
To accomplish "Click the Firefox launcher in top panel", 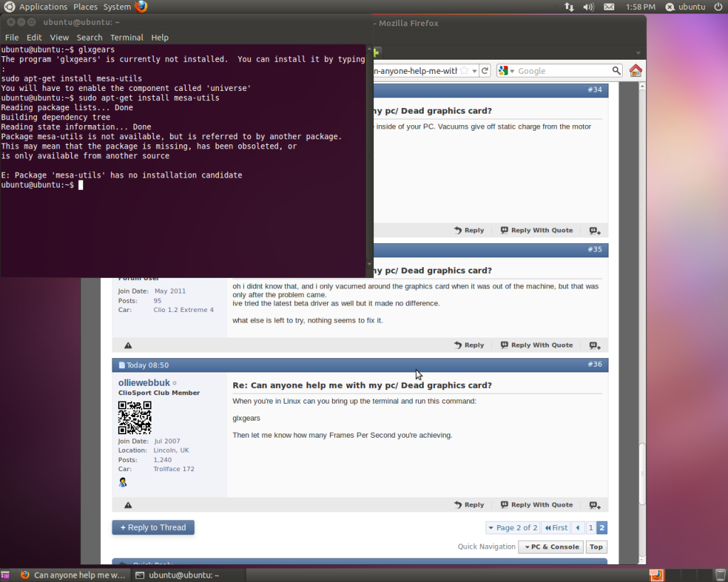I will click(141, 6).
